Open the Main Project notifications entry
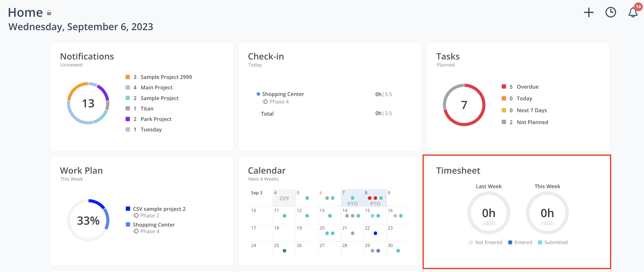 (156, 87)
